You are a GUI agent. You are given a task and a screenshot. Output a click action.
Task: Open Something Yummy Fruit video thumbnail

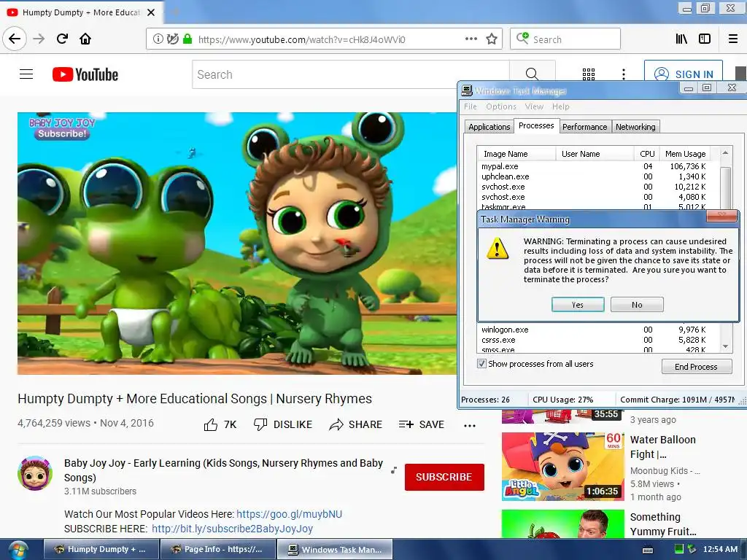point(562,524)
